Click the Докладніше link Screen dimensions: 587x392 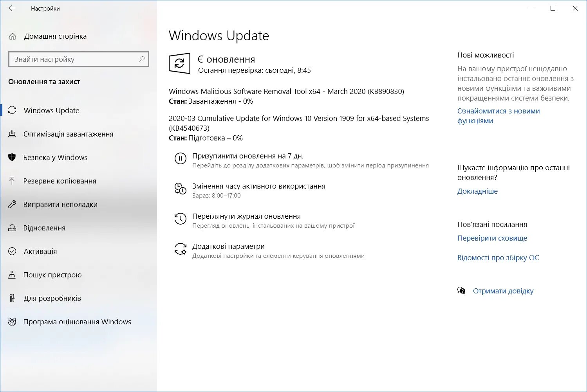tap(477, 191)
